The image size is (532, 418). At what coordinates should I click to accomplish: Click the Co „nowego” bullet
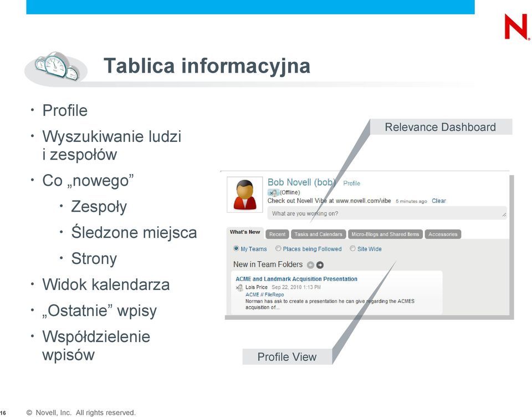click(x=88, y=181)
